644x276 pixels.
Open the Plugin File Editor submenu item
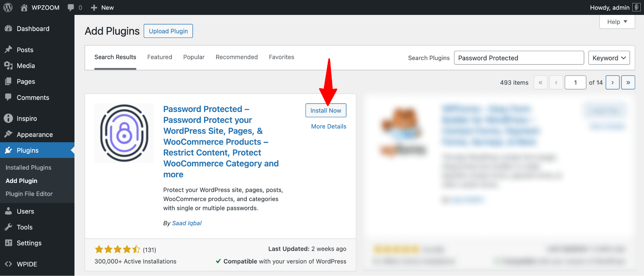click(29, 194)
